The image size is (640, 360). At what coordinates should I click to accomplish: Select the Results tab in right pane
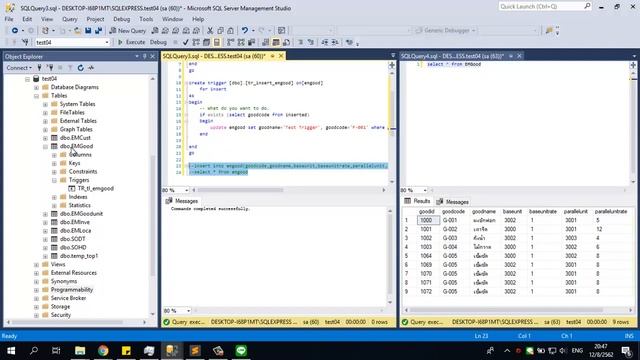pyautogui.click(x=417, y=201)
